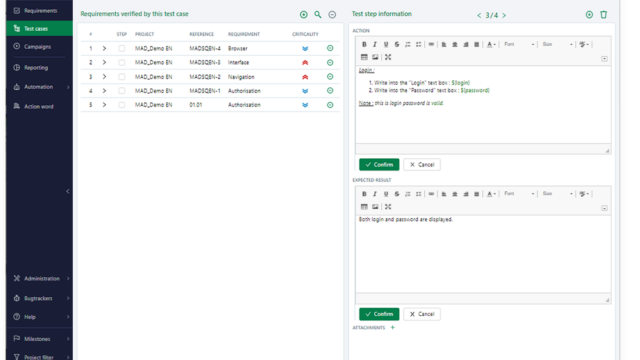Viewport: 640px width, 360px height.
Task: Tick the step checkbox for Navigation row
Action: [122, 77]
